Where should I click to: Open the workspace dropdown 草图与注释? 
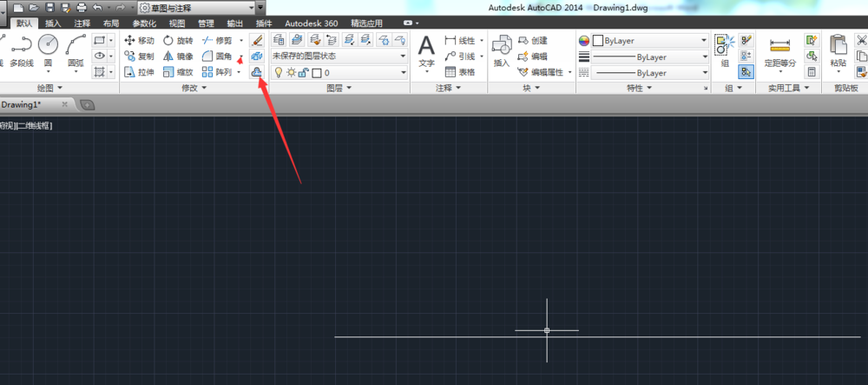click(196, 8)
